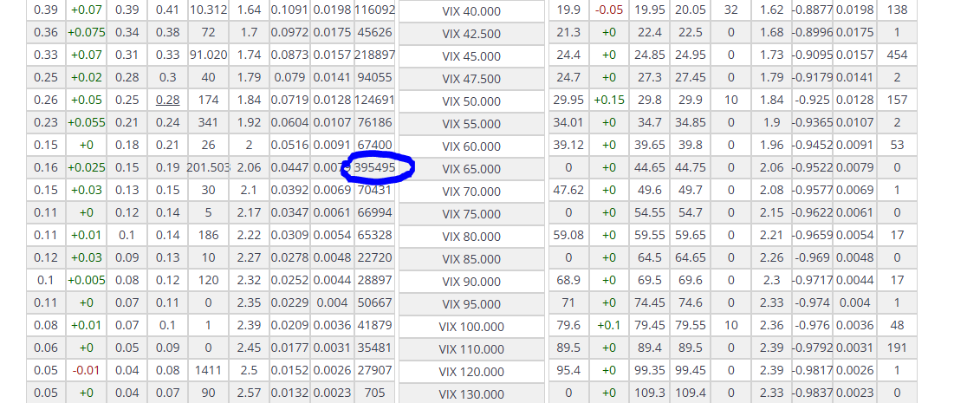Select the put bid value 19.95

pyautogui.click(x=649, y=10)
